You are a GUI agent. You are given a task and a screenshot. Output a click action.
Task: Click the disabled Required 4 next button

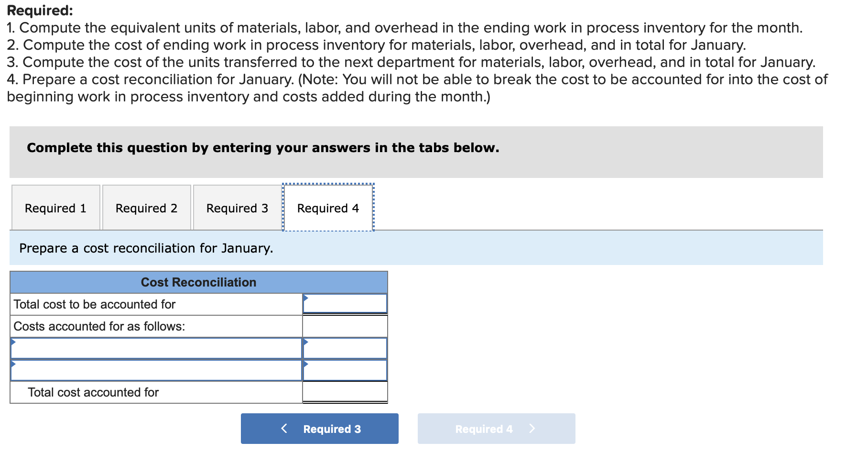point(496,428)
